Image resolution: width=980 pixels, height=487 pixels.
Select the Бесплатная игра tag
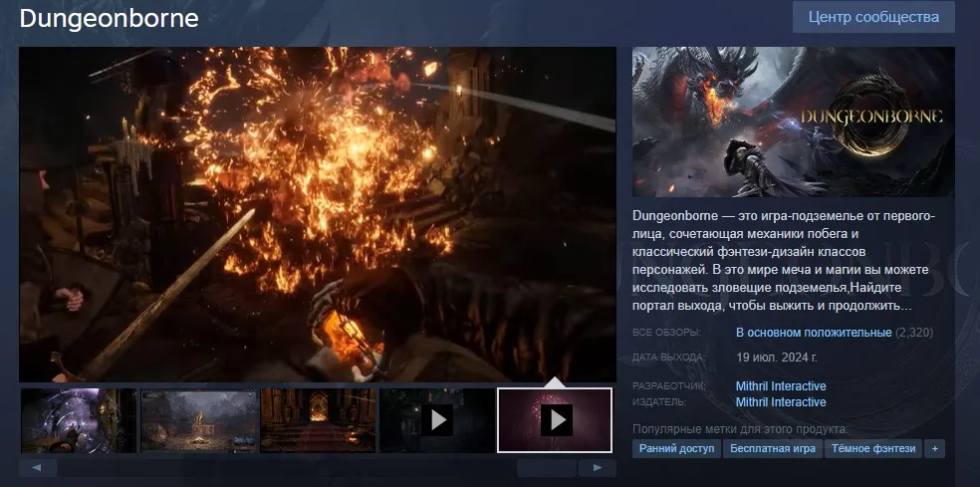[x=773, y=449]
